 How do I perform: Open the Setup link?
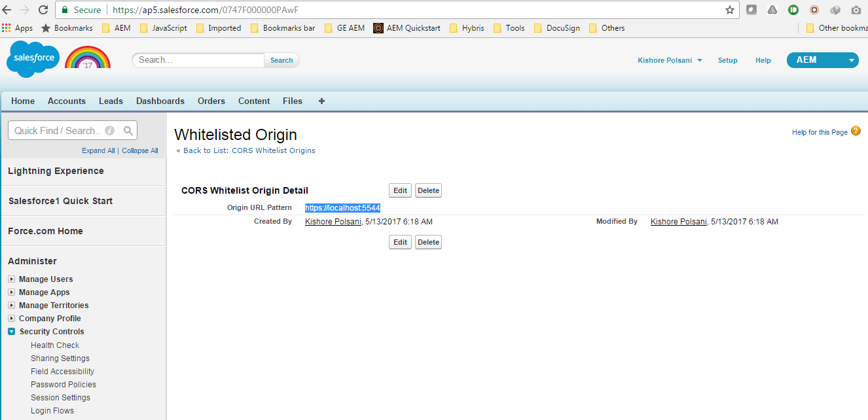pyautogui.click(x=728, y=60)
